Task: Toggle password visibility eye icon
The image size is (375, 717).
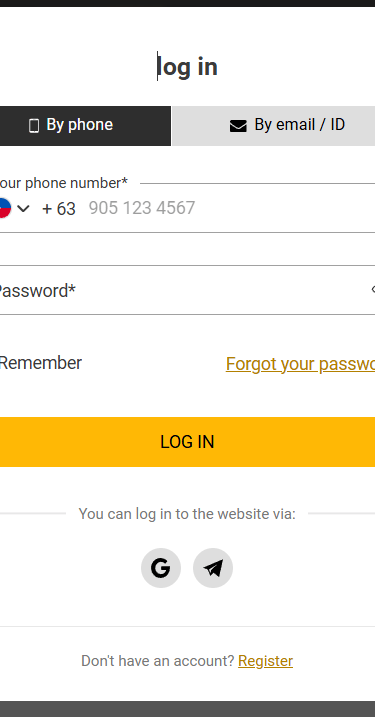Action: [x=373, y=289]
